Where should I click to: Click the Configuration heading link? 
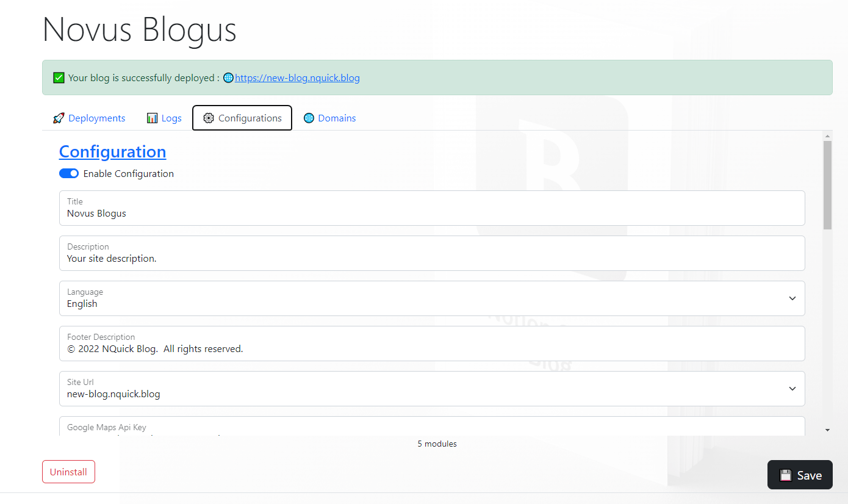pyautogui.click(x=112, y=152)
